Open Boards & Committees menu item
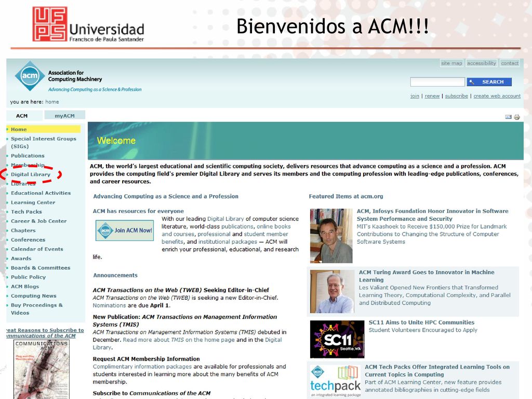532x399 pixels. pyautogui.click(x=41, y=268)
